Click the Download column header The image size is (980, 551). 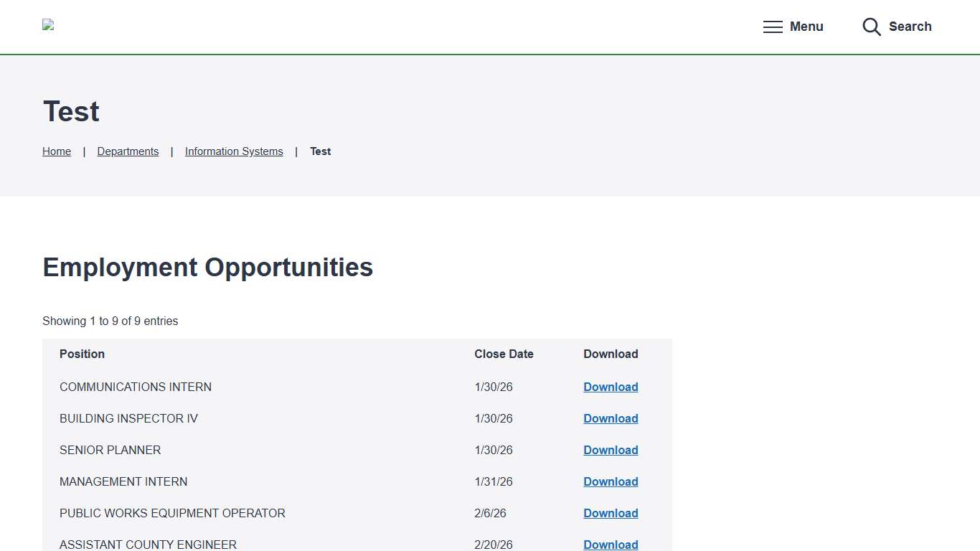611,354
